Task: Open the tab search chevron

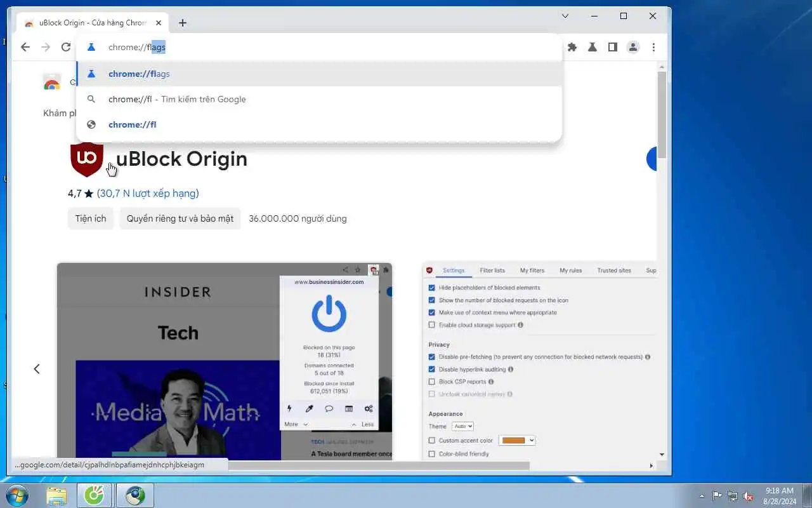Action: click(565, 16)
